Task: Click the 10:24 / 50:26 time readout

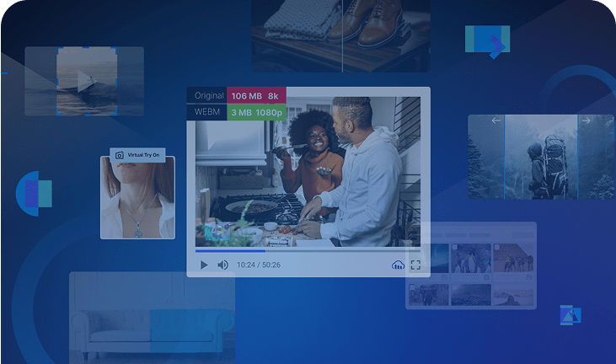Action: click(258, 265)
